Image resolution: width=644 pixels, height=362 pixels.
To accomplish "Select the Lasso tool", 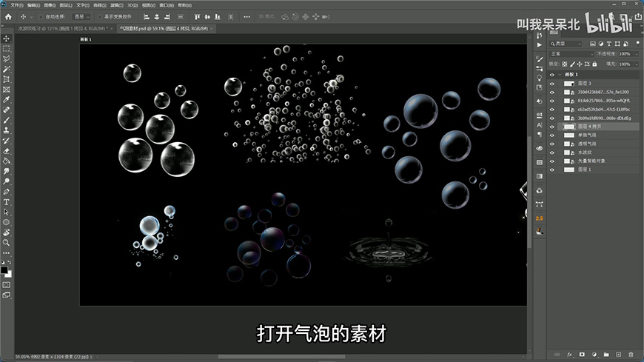I will click(x=6, y=59).
